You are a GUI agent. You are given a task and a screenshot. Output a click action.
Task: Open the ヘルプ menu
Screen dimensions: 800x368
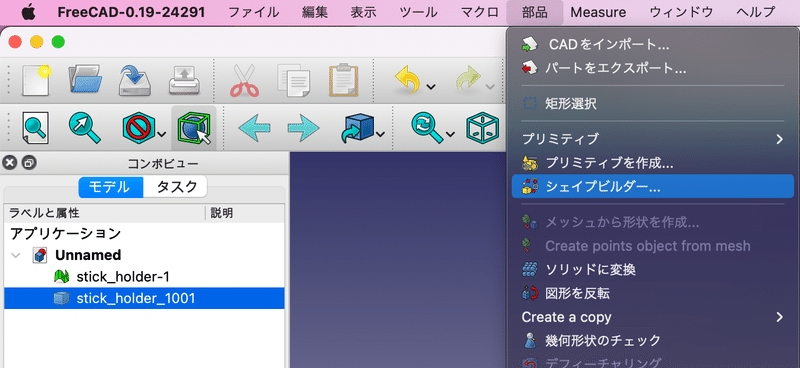(x=756, y=12)
